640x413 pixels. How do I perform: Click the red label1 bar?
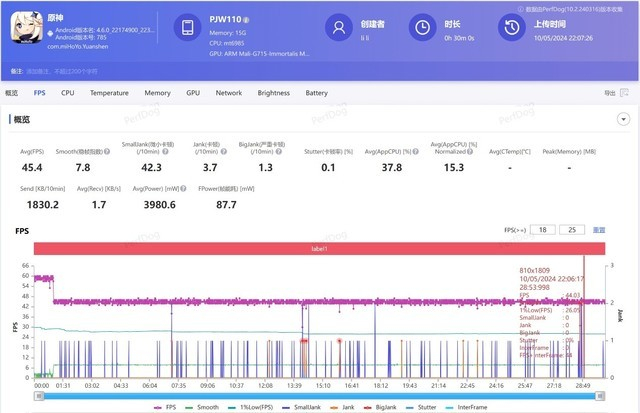click(x=320, y=247)
